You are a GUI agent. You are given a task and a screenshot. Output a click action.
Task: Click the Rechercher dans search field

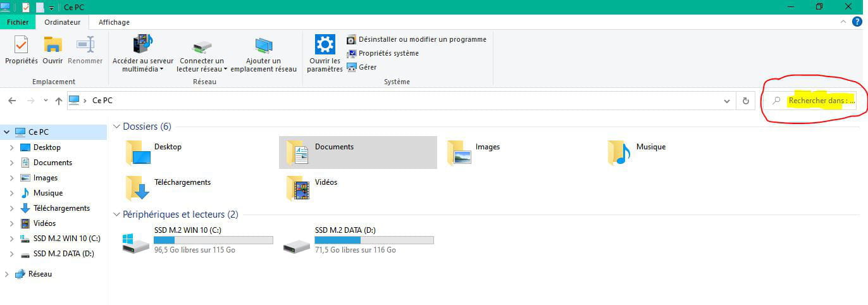pos(820,101)
